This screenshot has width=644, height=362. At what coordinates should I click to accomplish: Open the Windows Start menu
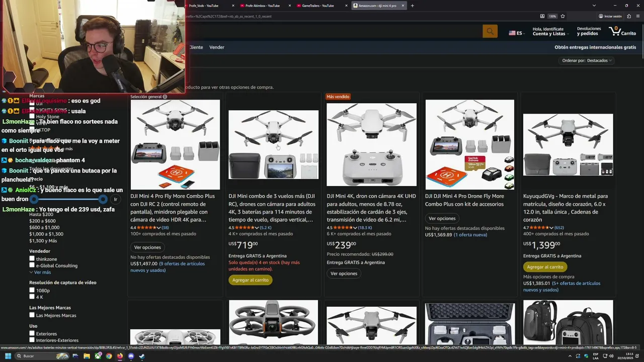(x=8, y=356)
